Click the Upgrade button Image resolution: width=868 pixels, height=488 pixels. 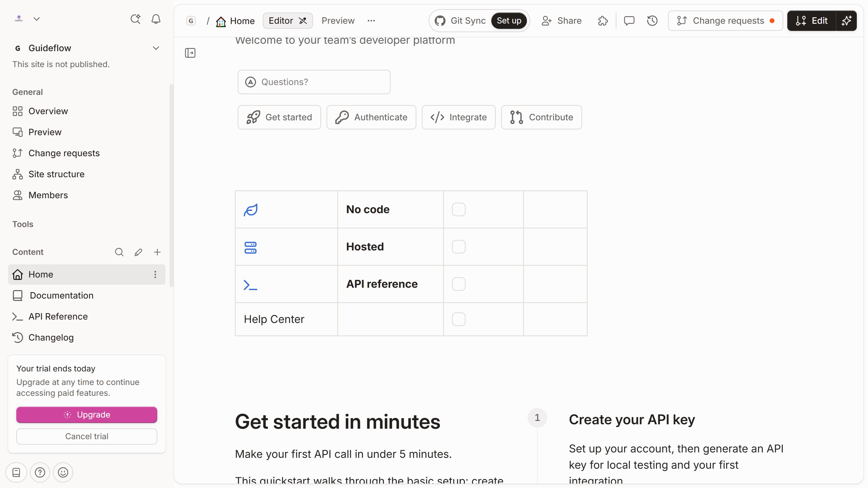87,415
